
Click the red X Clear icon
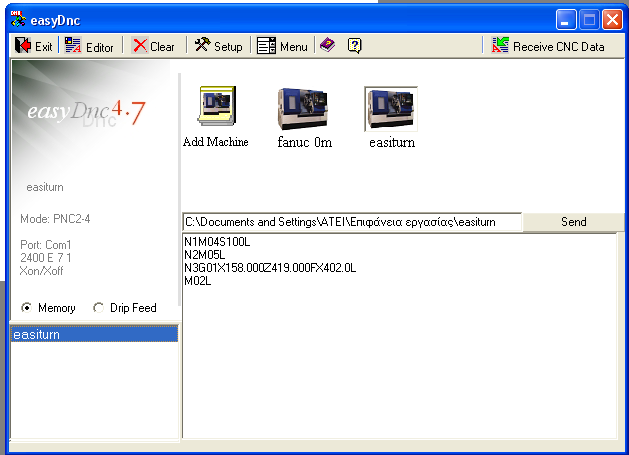click(x=140, y=45)
